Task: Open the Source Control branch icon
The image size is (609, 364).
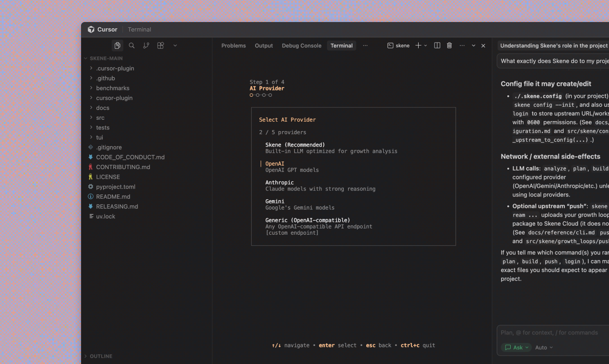Action: click(146, 45)
